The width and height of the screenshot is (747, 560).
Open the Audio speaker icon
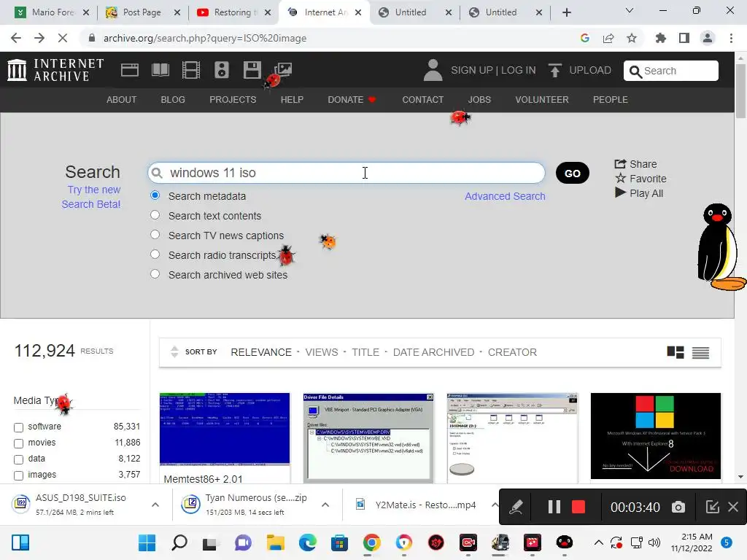tap(222, 70)
